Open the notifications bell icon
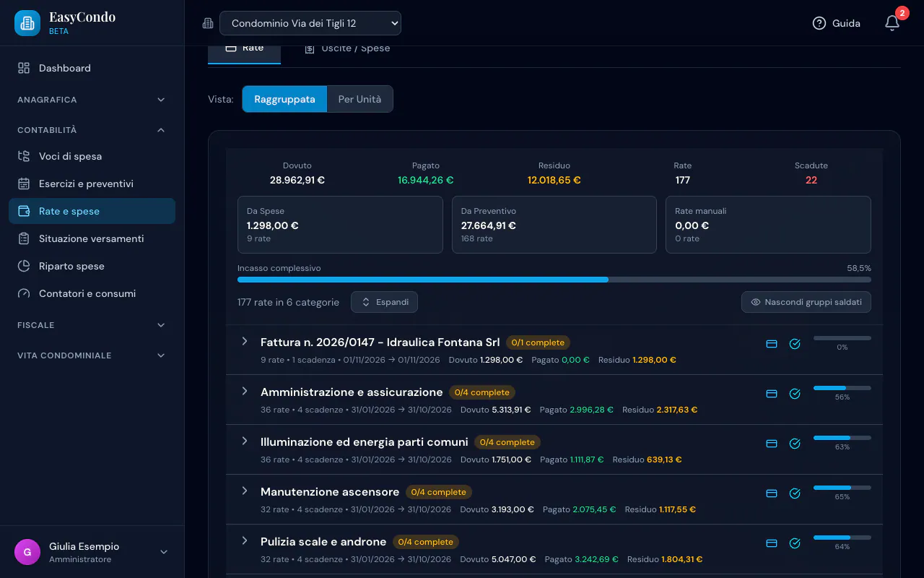 pyautogui.click(x=892, y=23)
